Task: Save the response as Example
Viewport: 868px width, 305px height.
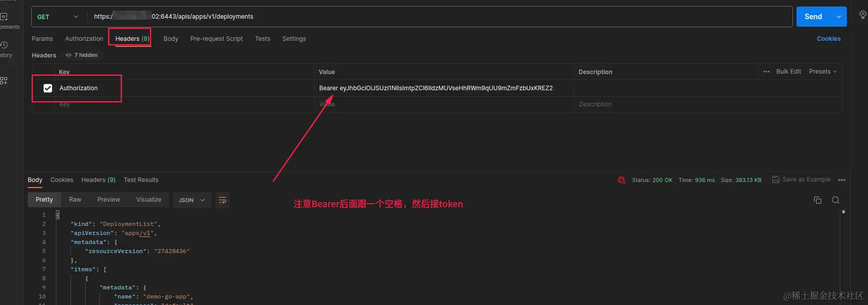Action: point(802,179)
